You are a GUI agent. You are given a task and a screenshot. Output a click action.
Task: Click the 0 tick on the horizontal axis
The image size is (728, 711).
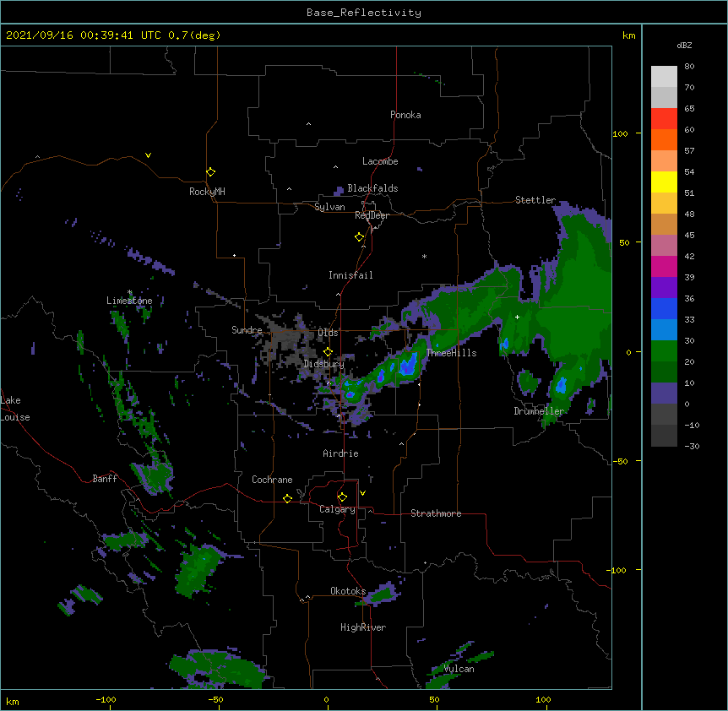(x=326, y=699)
